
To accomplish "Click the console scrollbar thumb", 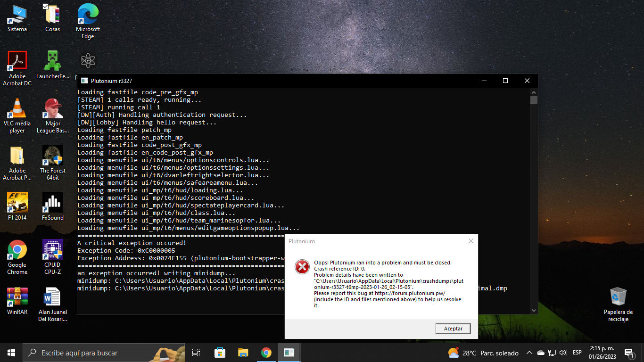I will 534,100.
